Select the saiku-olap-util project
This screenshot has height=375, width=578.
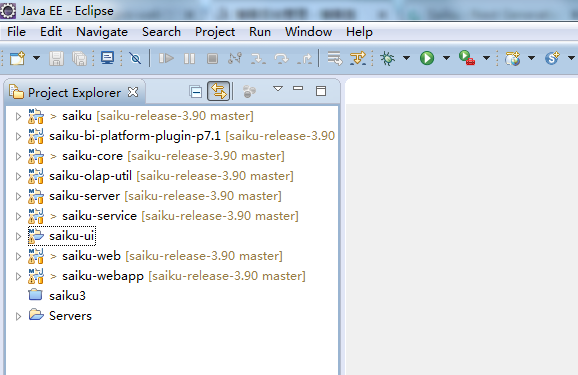[90, 176]
